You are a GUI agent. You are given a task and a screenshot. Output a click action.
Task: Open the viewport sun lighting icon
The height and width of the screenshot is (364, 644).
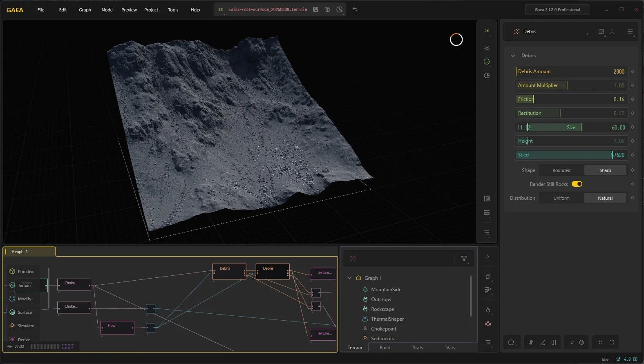pos(487,49)
